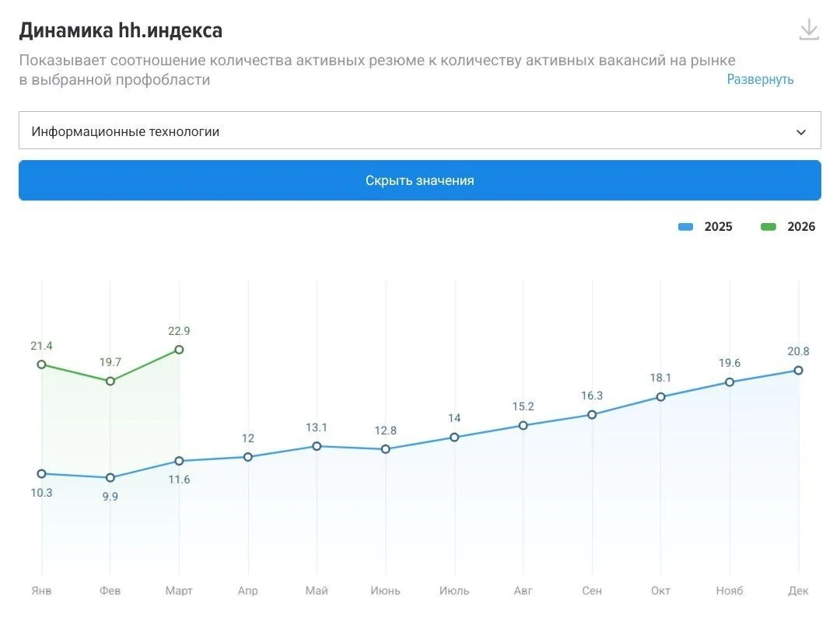This screenshot has width=840, height=635.
Task: Click the blue 2025 legend swatch
Action: click(x=685, y=227)
